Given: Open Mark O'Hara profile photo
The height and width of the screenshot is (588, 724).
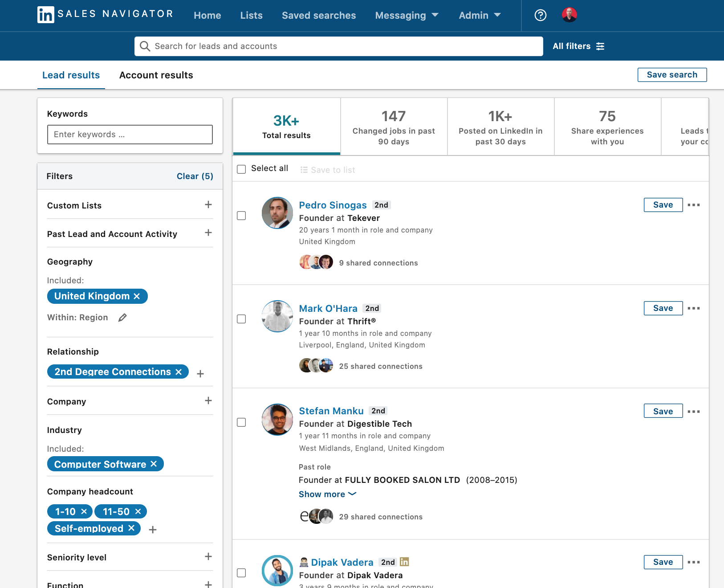Looking at the screenshot, I should click(277, 316).
